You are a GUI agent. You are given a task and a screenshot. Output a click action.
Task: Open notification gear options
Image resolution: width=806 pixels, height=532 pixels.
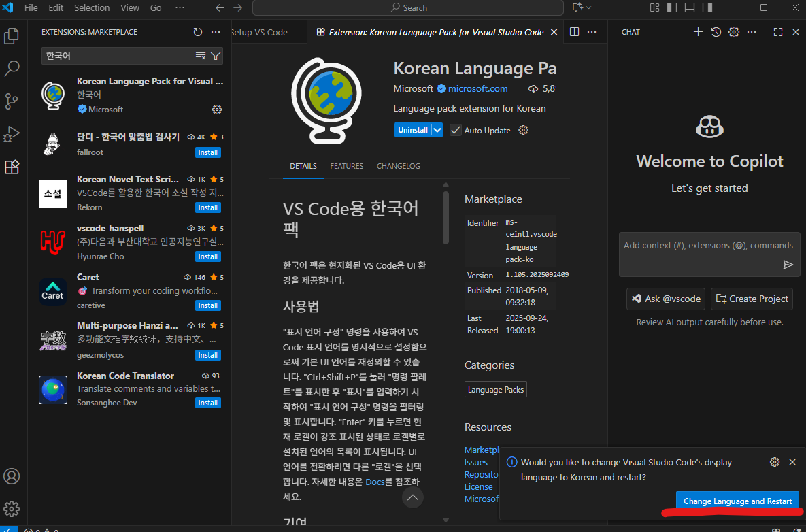pos(775,462)
